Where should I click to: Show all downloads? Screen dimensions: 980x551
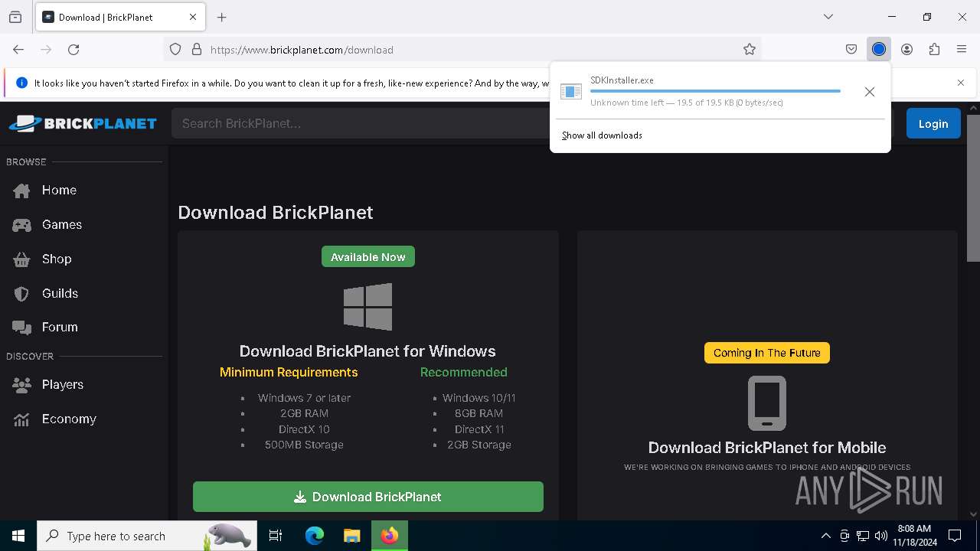click(602, 135)
